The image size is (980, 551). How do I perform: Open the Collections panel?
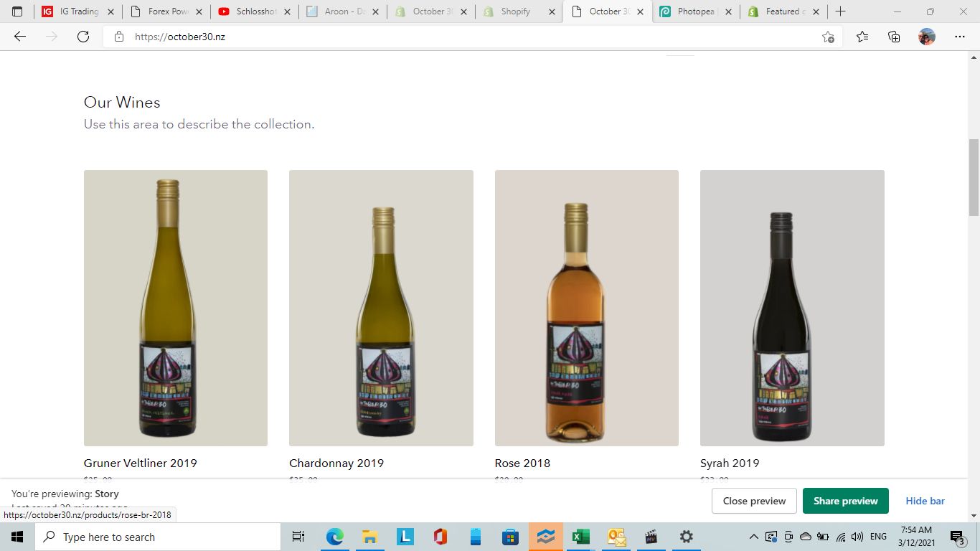click(894, 37)
